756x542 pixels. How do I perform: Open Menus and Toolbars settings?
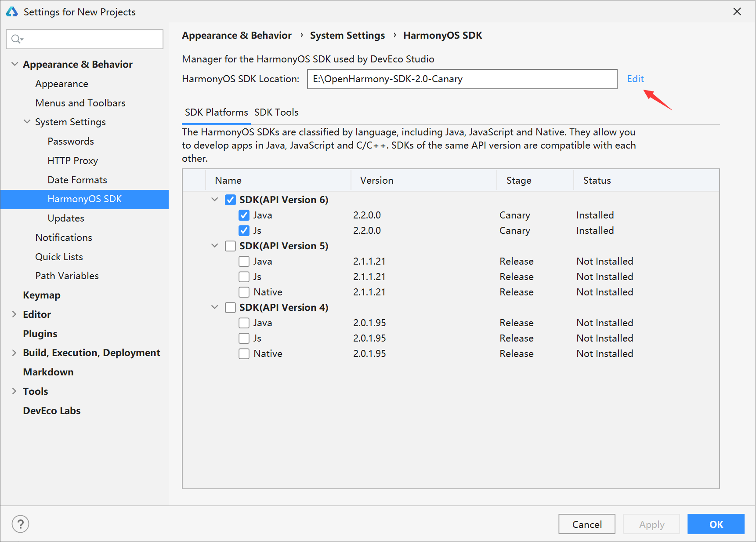click(80, 103)
